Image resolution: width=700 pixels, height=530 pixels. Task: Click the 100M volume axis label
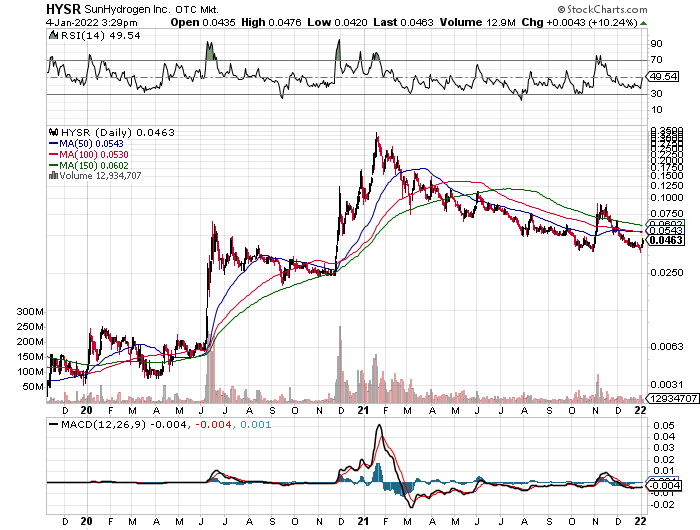point(30,372)
